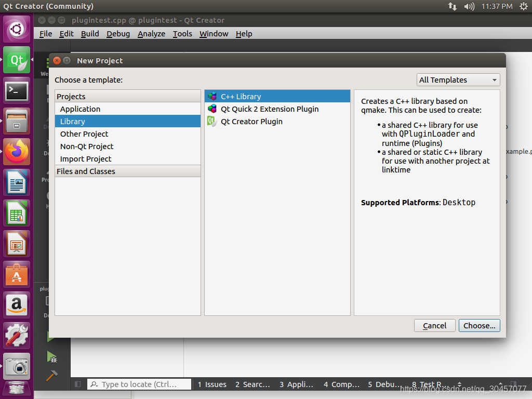Click the Choose... button

point(480,325)
